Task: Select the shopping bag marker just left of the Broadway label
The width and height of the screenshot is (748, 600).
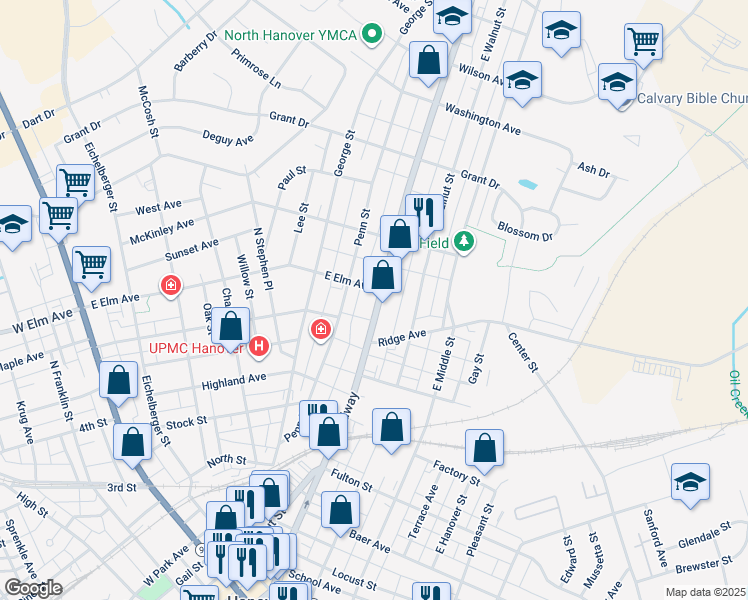Action: click(x=329, y=434)
